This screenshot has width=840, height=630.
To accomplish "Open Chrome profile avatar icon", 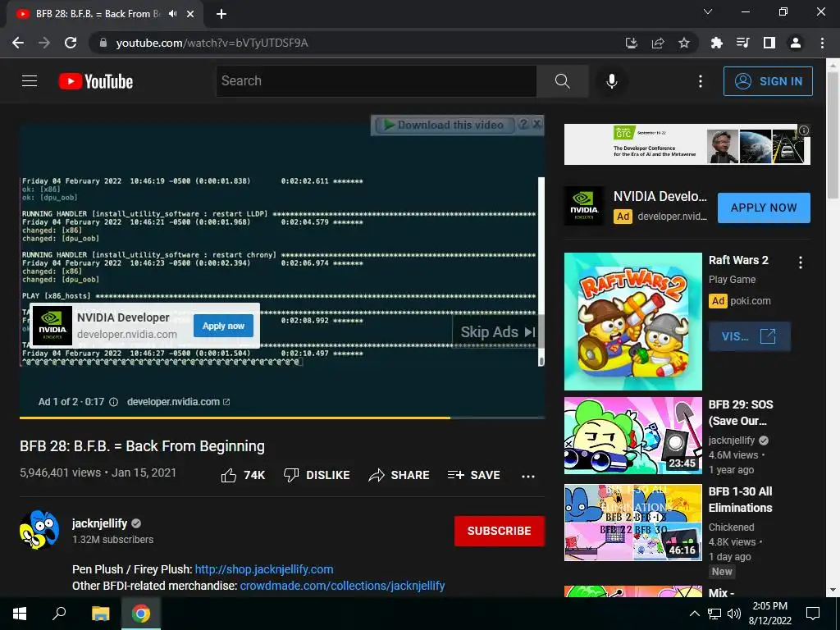I will (x=796, y=43).
